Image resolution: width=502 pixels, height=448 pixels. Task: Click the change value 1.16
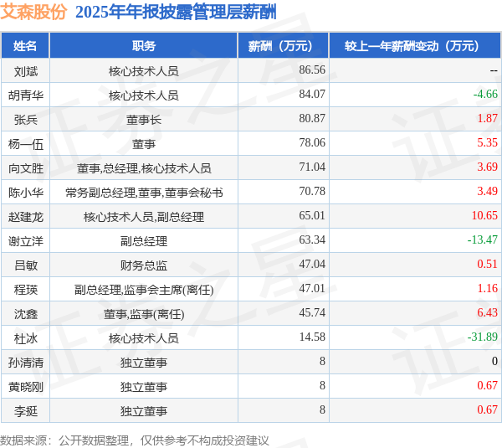(487, 288)
